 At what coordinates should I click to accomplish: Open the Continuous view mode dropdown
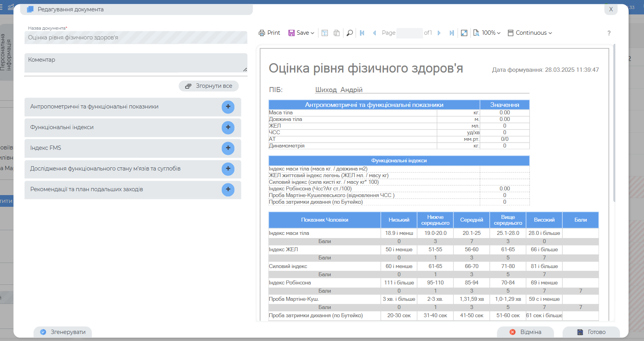click(x=530, y=33)
